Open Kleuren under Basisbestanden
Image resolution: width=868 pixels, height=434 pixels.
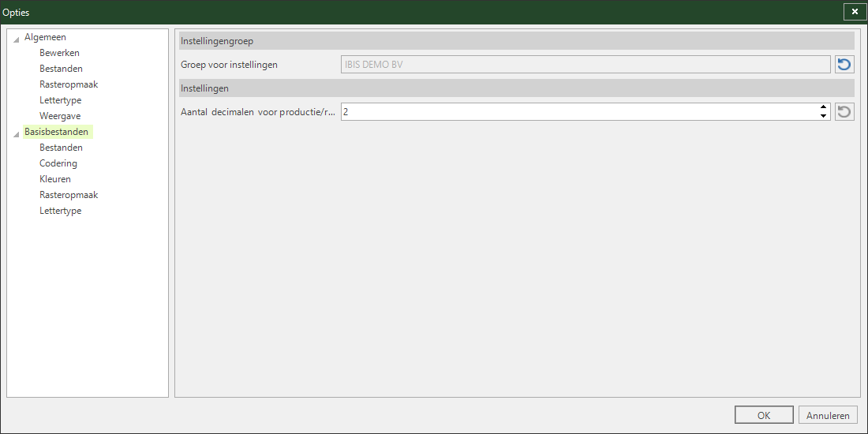55,179
